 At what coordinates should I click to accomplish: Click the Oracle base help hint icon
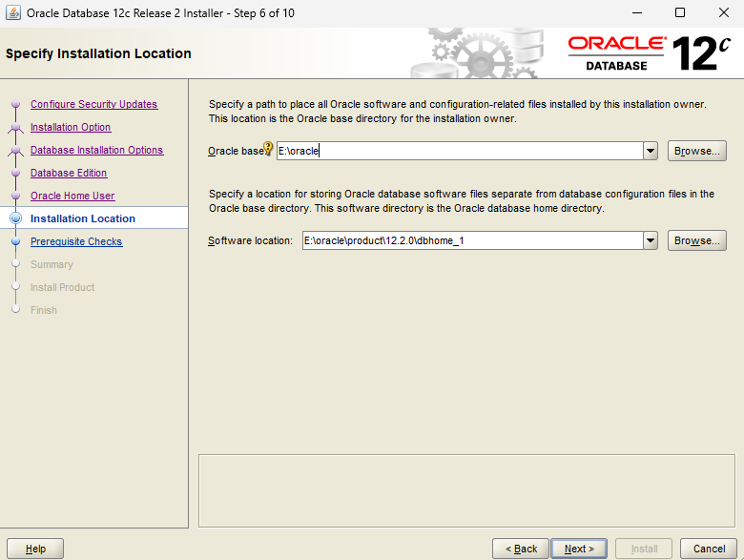[x=268, y=149]
